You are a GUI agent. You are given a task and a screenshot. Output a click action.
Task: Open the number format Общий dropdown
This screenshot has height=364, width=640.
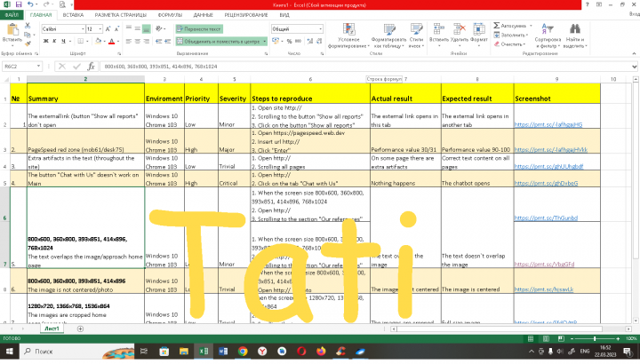click(x=320, y=29)
